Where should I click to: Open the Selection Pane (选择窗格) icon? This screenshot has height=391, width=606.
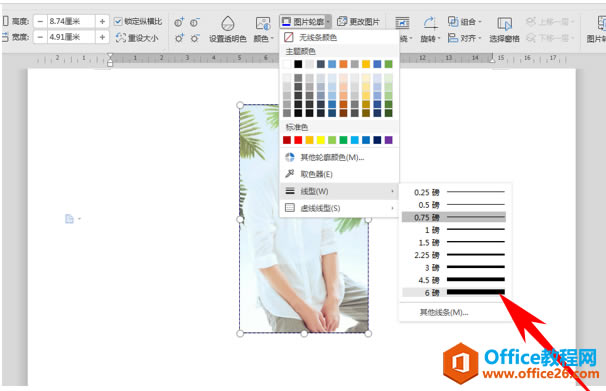504,24
